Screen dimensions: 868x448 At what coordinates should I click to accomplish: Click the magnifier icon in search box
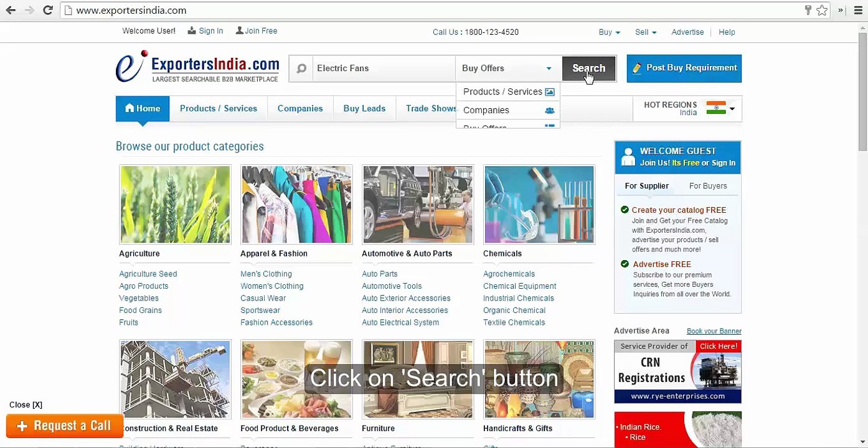pyautogui.click(x=301, y=68)
